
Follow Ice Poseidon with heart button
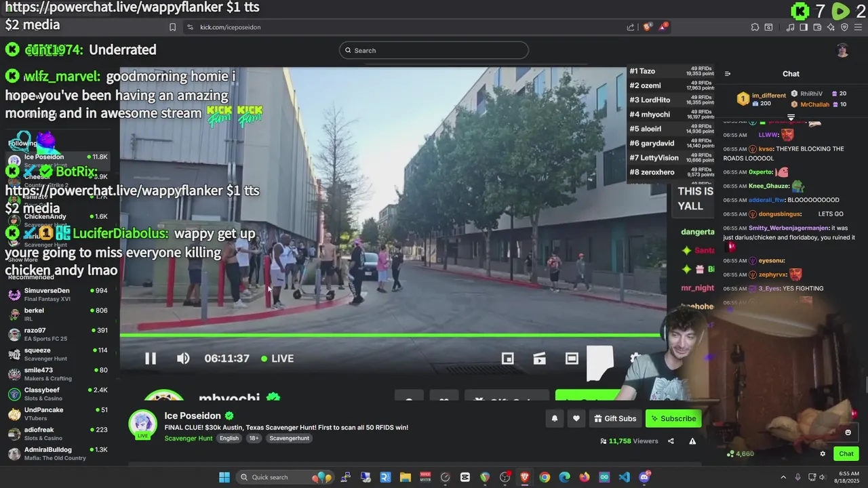(576, 419)
